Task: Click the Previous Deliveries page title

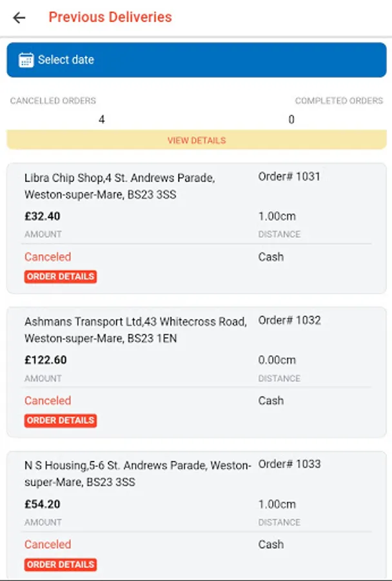Action: tap(110, 17)
